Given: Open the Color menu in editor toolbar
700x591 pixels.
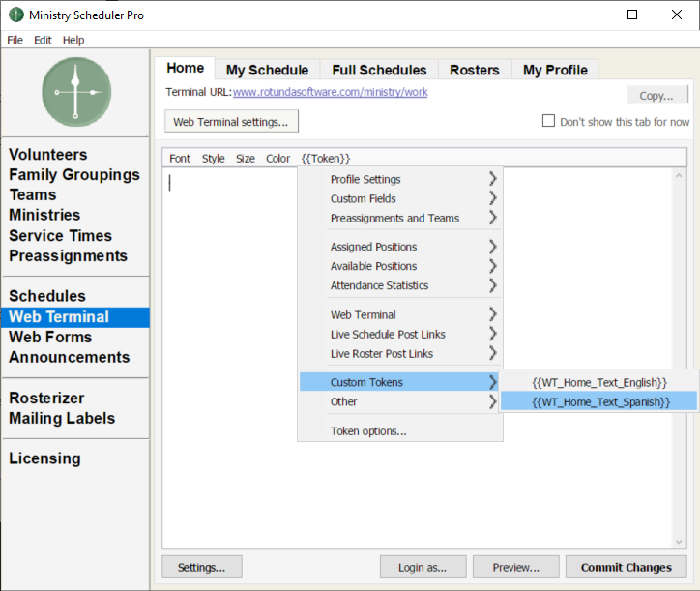Looking at the screenshot, I should tap(277, 159).
